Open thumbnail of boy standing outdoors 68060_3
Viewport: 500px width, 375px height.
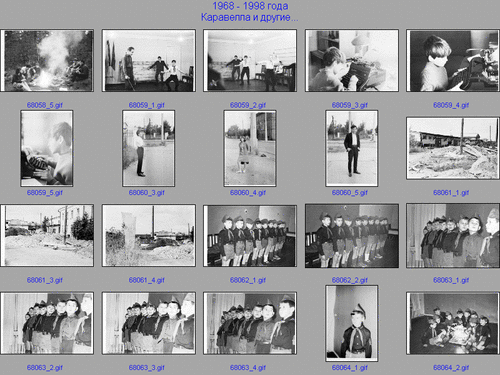pos(149,148)
